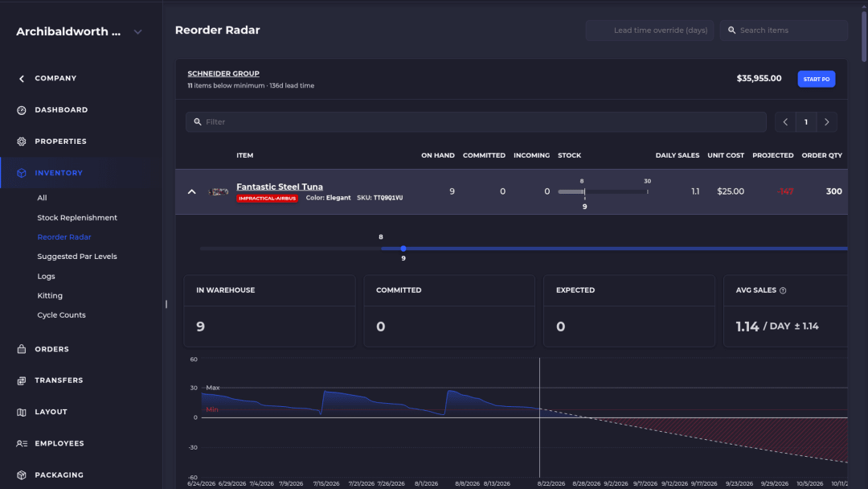Click the Start PO button
868x489 pixels.
(x=816, y=79)
